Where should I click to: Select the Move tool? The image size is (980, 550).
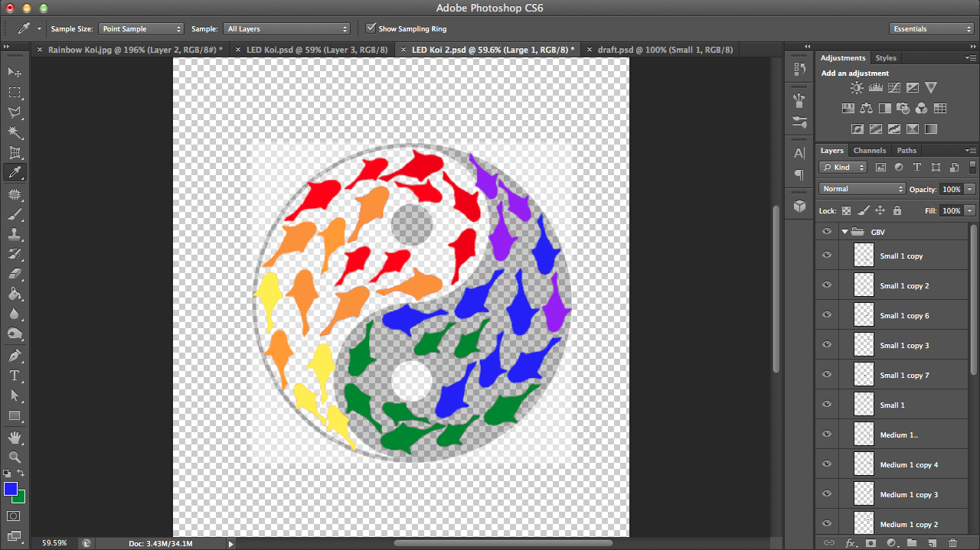tap(14, 72)
